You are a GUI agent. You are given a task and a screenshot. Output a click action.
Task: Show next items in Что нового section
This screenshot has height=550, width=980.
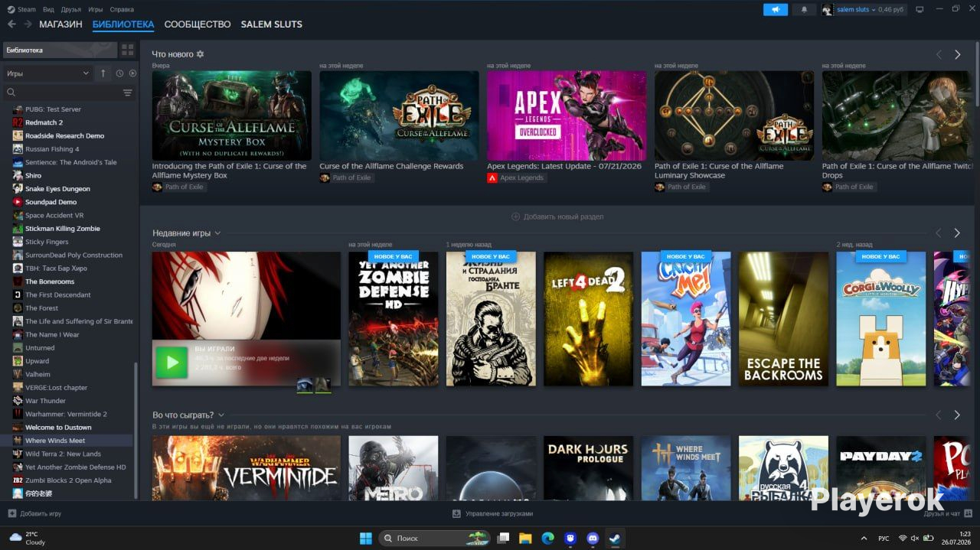click(x=957, y=54)
